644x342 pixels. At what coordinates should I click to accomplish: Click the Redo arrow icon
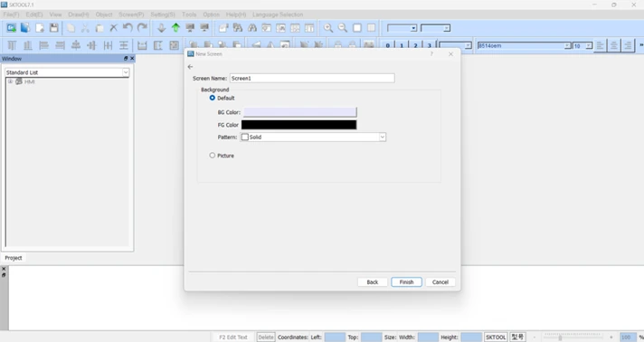142,28
